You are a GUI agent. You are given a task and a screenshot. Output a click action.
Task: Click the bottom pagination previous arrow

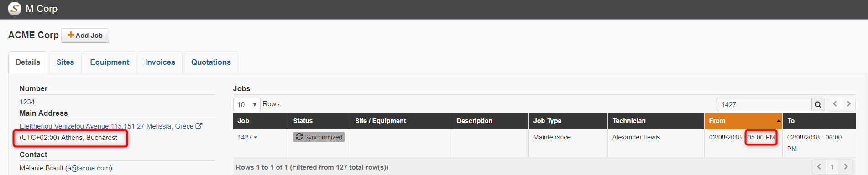tap(819, 167)
